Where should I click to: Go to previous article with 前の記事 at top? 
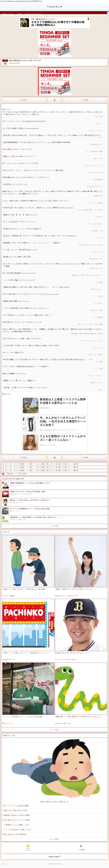coord(24,100)
